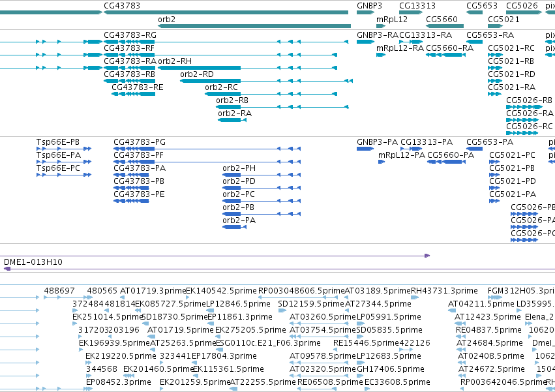Open the orb2-PD protein feature
Screen dimensions: 555x392
click(262, 188)
